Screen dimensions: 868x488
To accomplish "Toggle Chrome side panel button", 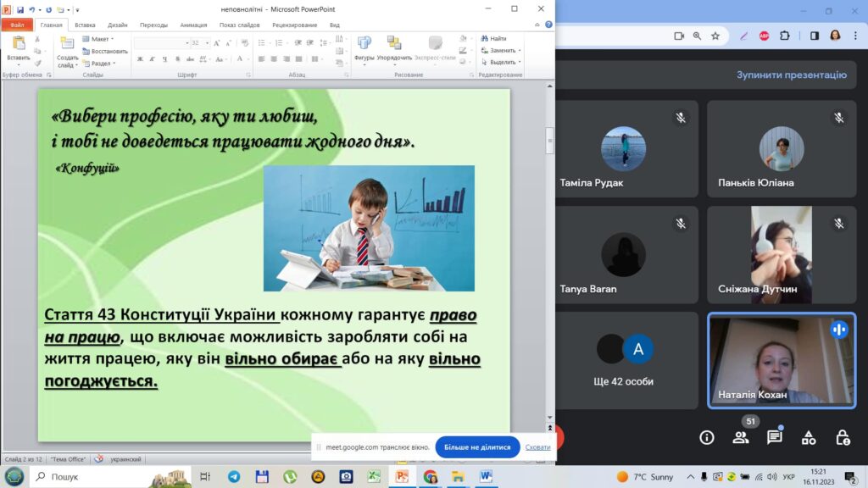I will point(814,36).
